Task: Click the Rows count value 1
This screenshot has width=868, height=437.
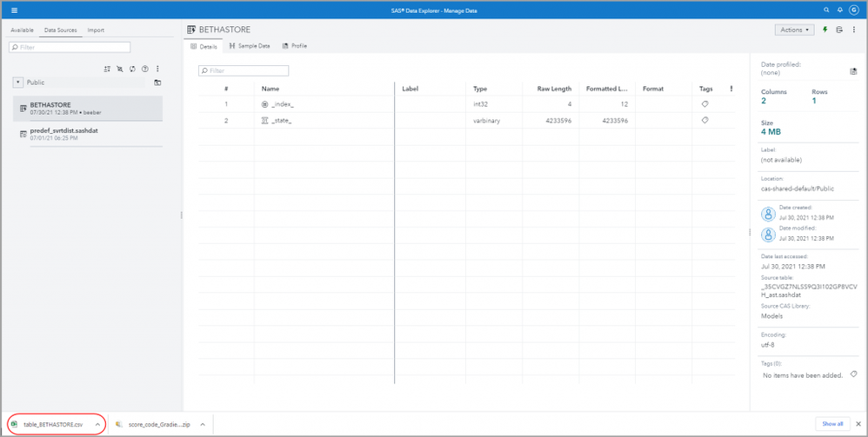Action: coord(814,101)
